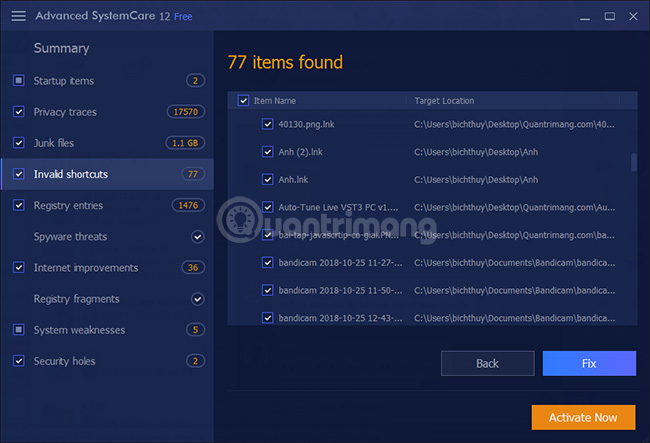Uncheck the Anh (2).lnk item checkbox
Image resolution: width=650 pixels, height=443 pixels.
[x=268, y=152]
